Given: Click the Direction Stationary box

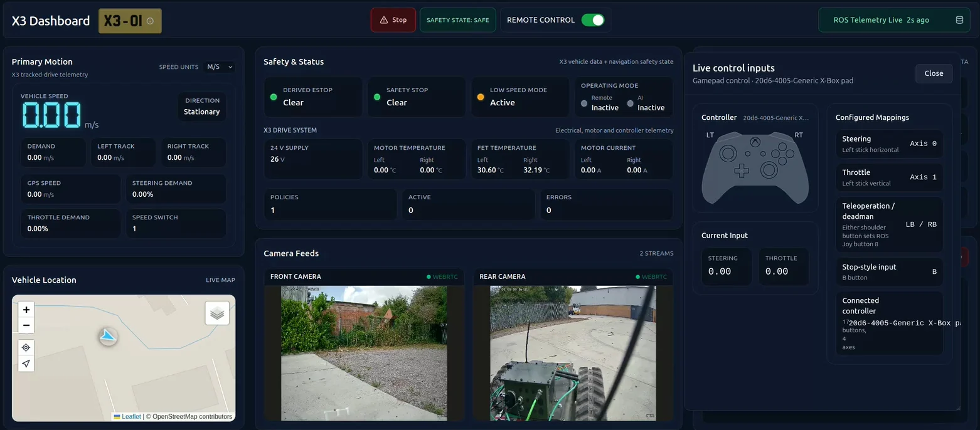Looking at the screenshot, I should 202,107.
